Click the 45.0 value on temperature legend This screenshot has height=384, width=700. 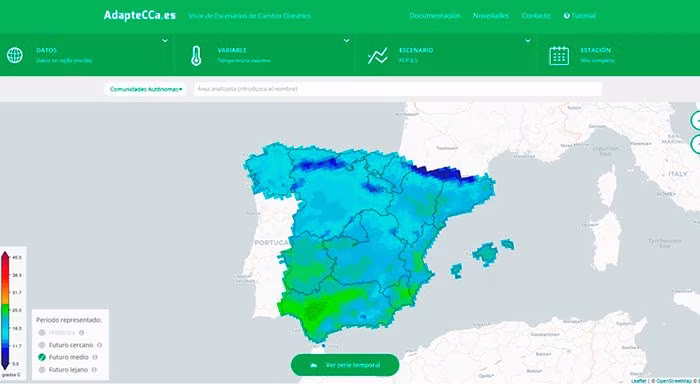click(x=17, y=258)
